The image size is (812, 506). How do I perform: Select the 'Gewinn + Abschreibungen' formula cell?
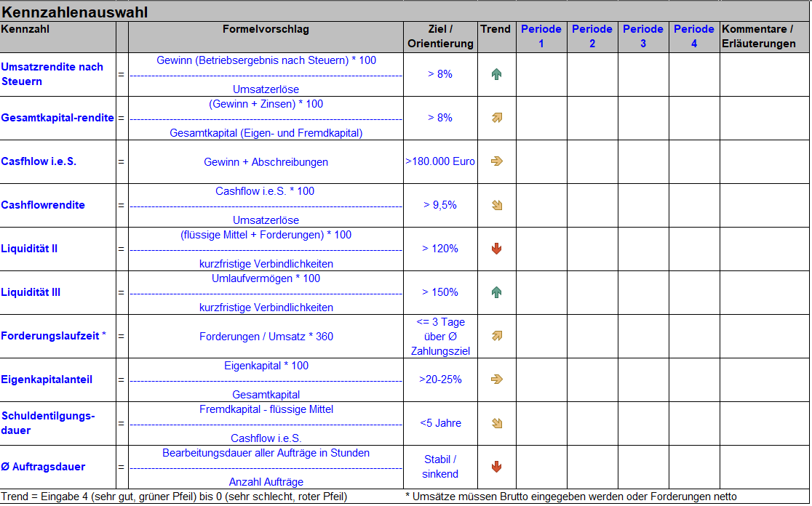(266, 162)
